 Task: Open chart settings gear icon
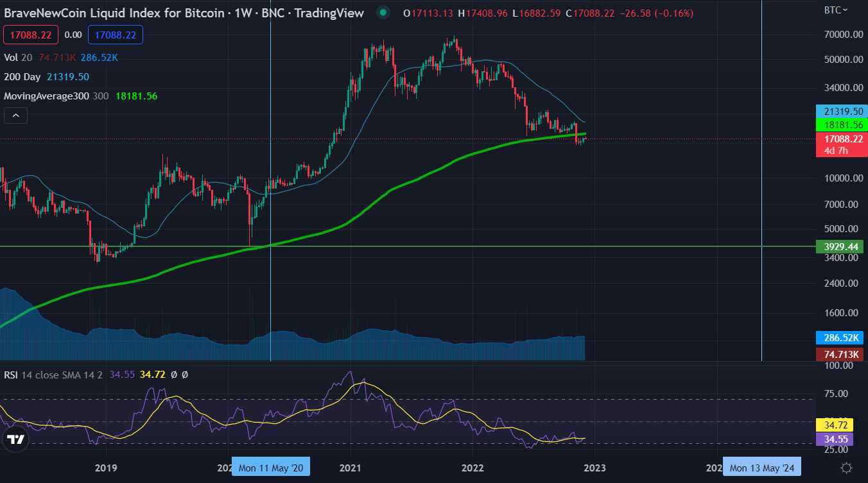click(x=846, y=468)
